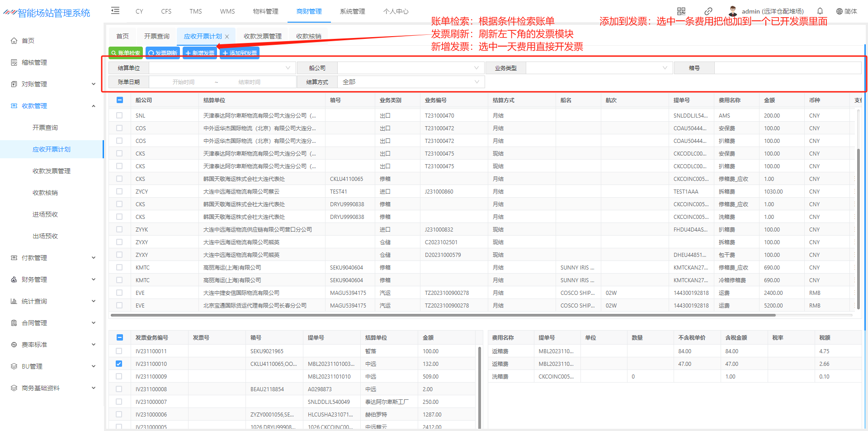
Task: Check the box for the SNL row
Action: (x=119, y=115)
